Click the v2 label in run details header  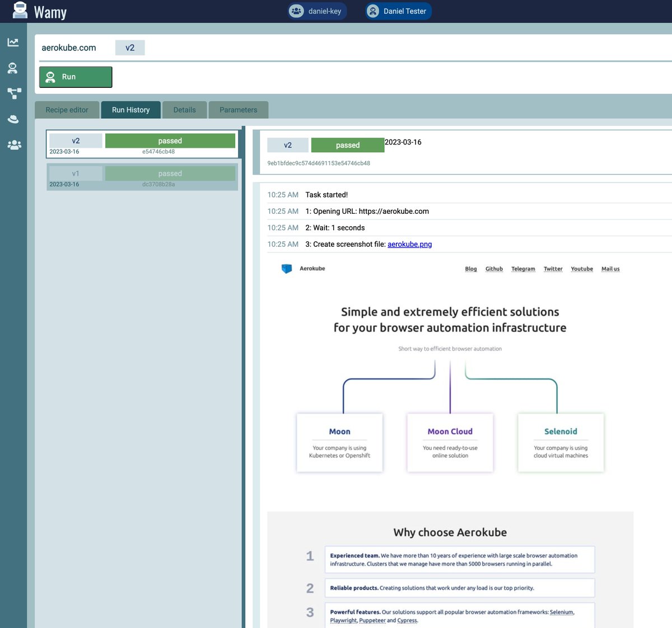click(x=288, y=145)
